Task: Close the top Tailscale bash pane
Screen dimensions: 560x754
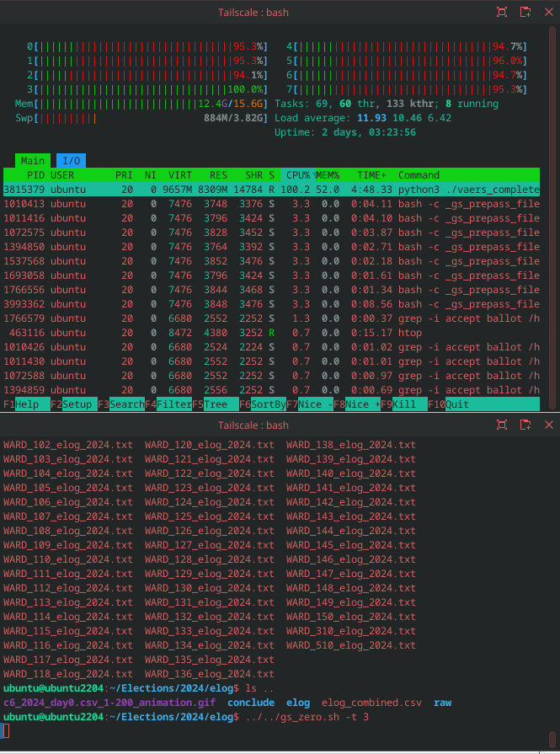Action: coord(548,12)
